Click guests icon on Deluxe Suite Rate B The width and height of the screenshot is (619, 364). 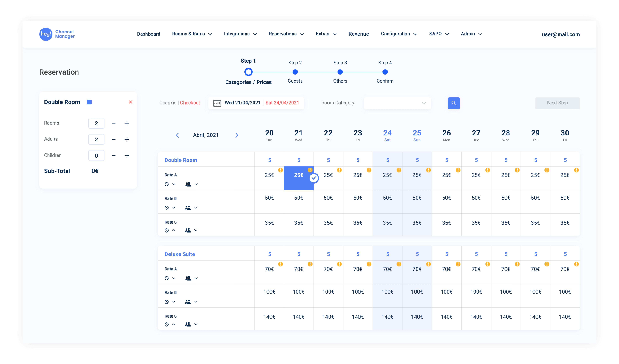[x=188, y=302]
